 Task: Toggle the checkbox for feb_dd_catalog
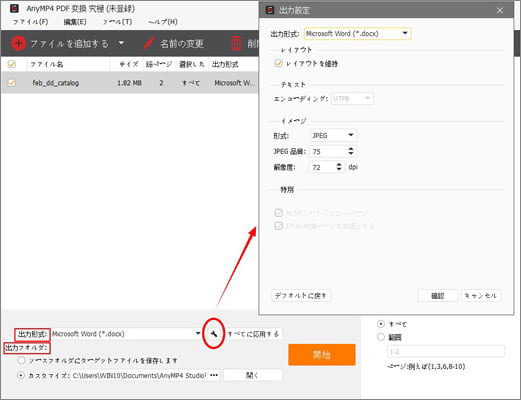[12, 82]
